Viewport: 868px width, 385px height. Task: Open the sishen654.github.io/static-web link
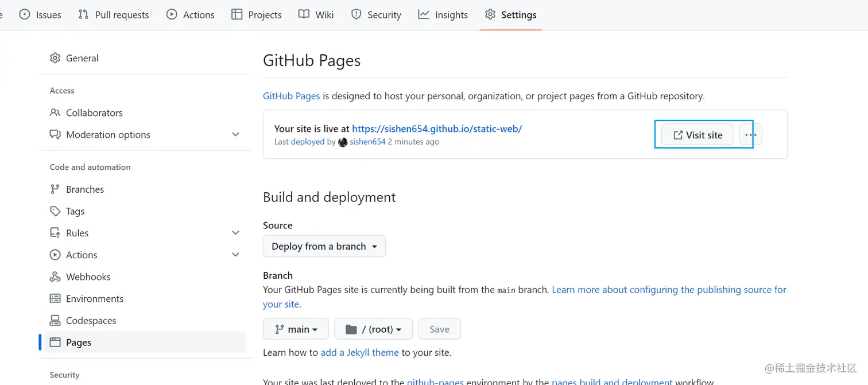pyautogui.click(x=437, y=129)
